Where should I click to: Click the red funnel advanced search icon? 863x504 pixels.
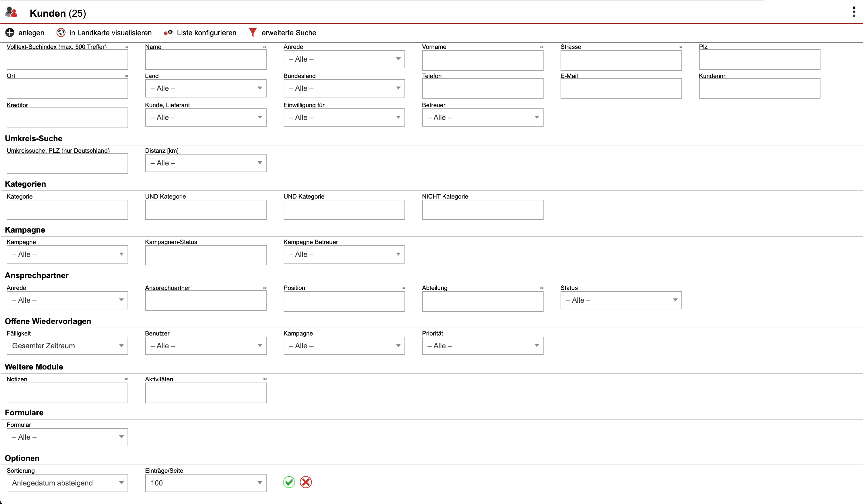(253, 32)
